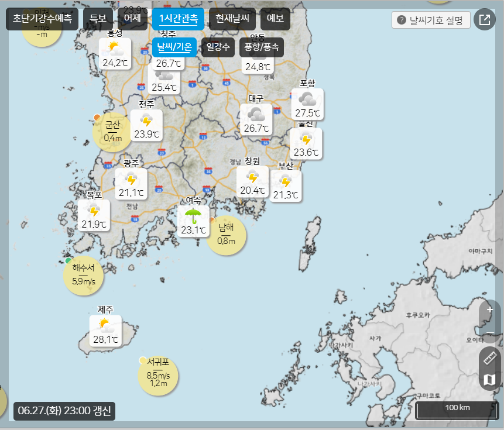
Task: Select the 1시간관측 tab
Action: pyautogui.click(x=179, y=19)
